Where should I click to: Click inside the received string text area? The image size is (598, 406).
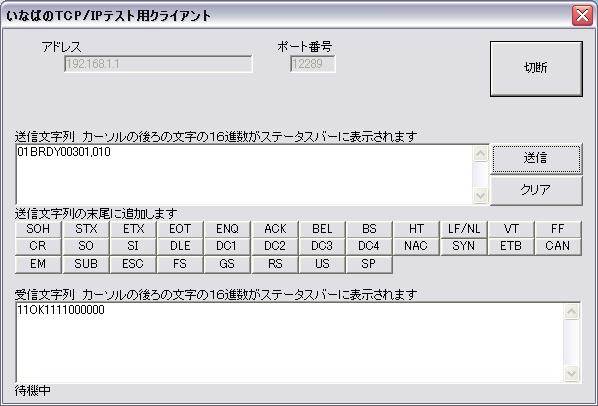click(290, 342)
